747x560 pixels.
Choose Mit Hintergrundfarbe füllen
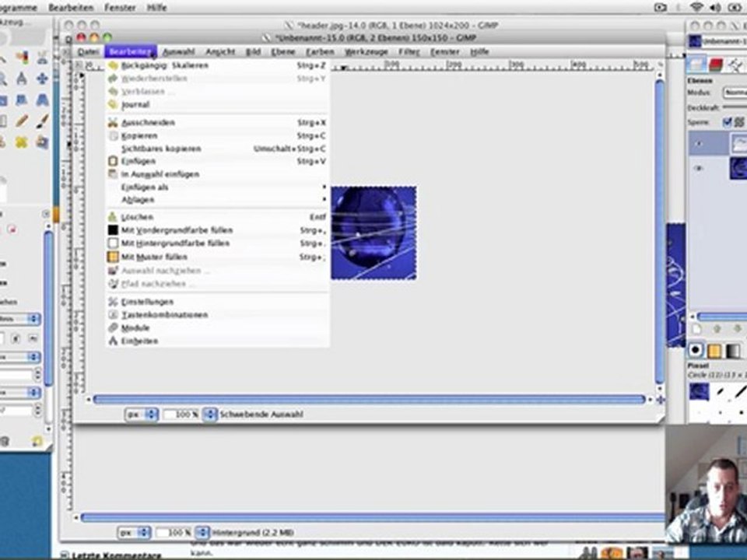coord(217,243)
